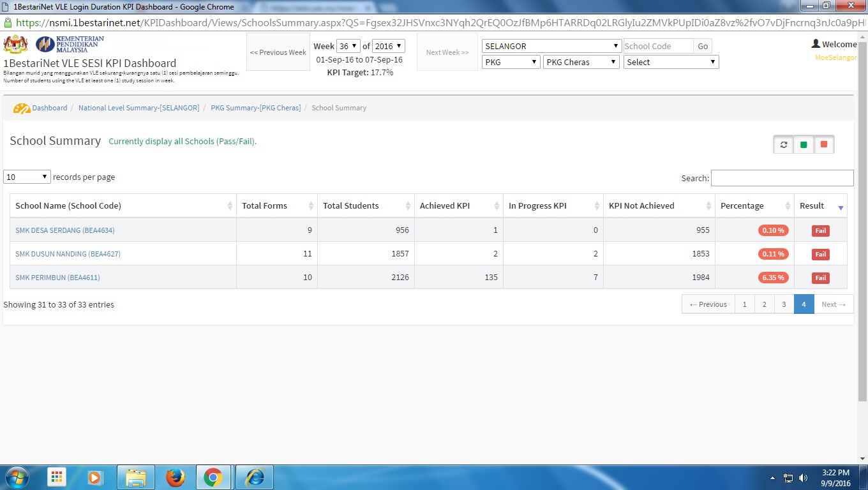Open SMK PERIMBUN (BEA4611) school link

[57, 278]
